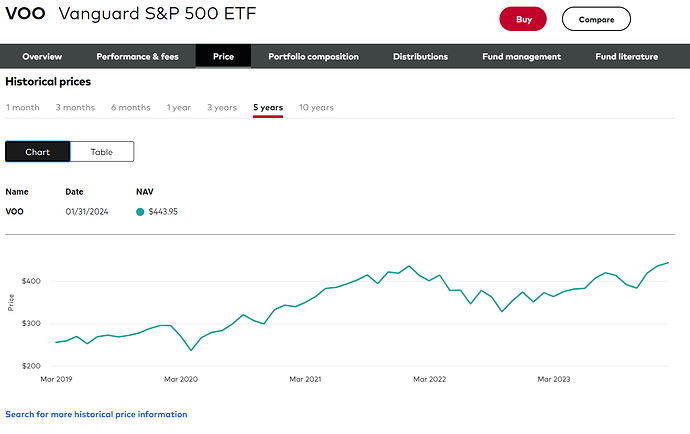Toggle to Chart view

pos(38,152)
